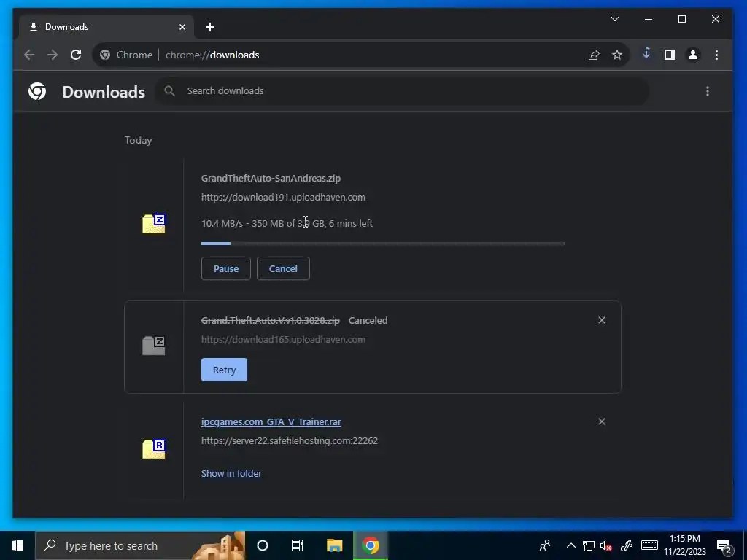The width and height of the screenshot is (747, 560).
Task: Click Show in folder link
Action: click(x=231, y=473)
